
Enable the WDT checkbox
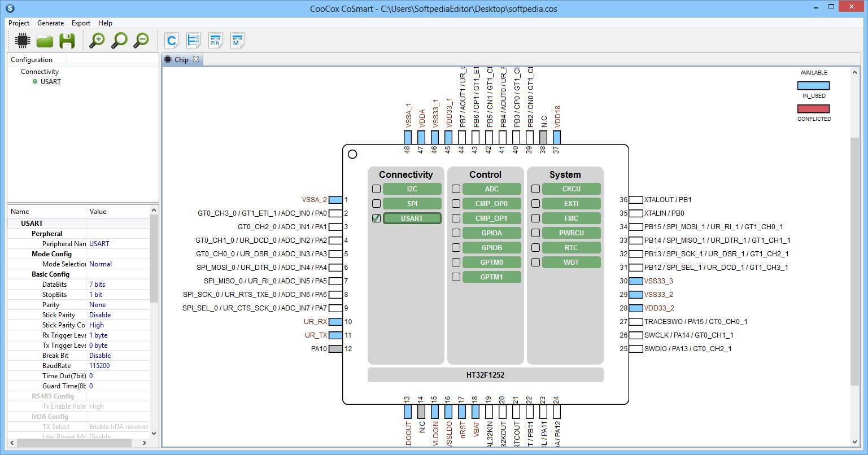[x=536, y=262]
